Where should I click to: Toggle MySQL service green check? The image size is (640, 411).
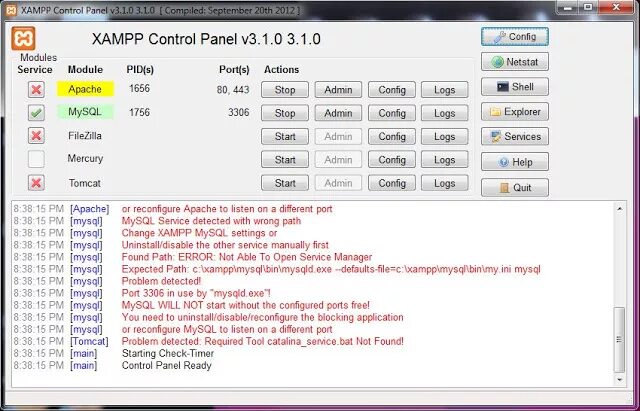point(36,113)
